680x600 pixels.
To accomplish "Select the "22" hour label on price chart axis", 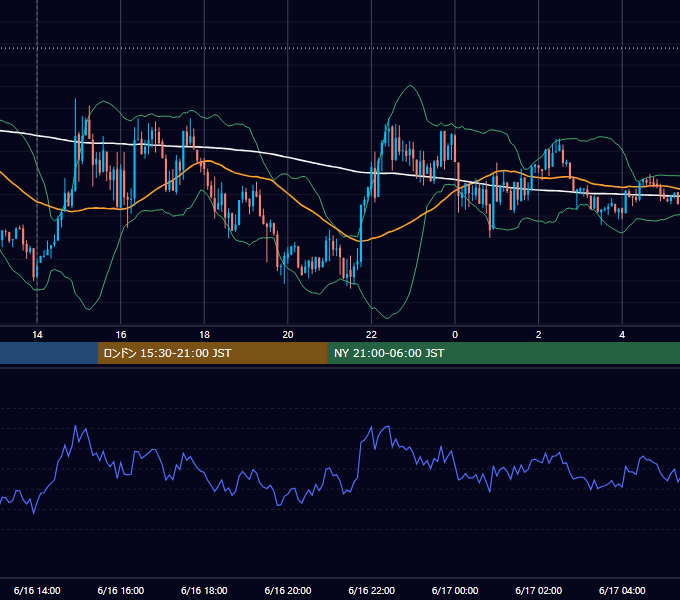I will 371,335.
